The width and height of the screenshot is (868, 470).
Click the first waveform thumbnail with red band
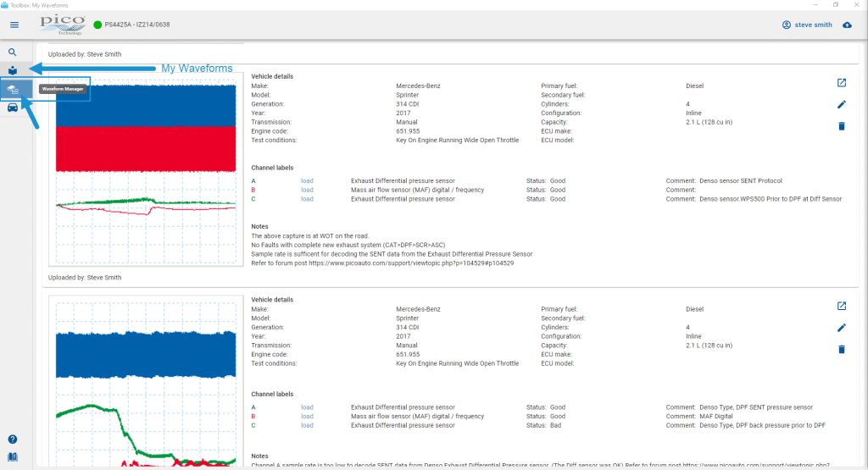click(146, 171)
